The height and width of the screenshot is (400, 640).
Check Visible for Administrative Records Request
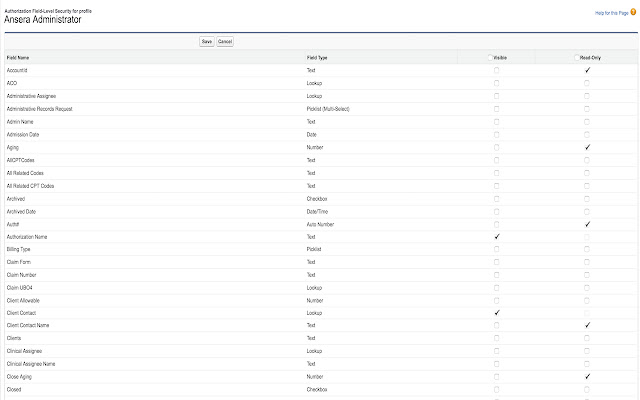pos(496,109)
